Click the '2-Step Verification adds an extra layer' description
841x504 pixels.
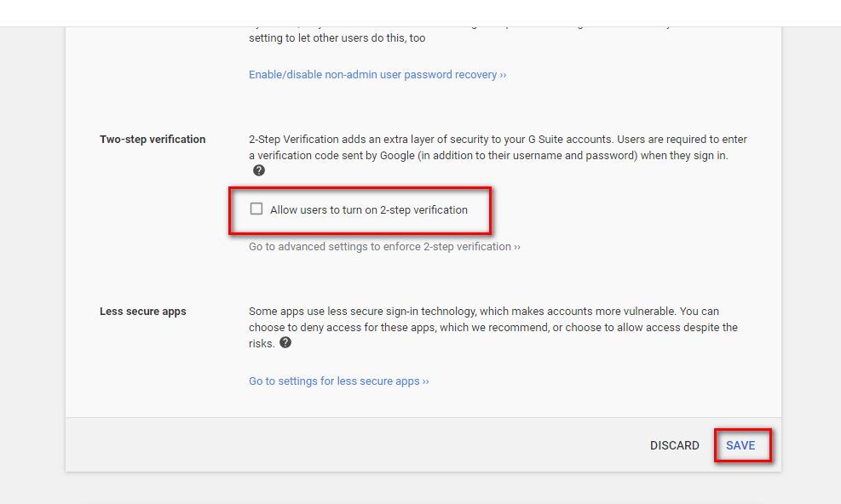[x=498, y=147]
